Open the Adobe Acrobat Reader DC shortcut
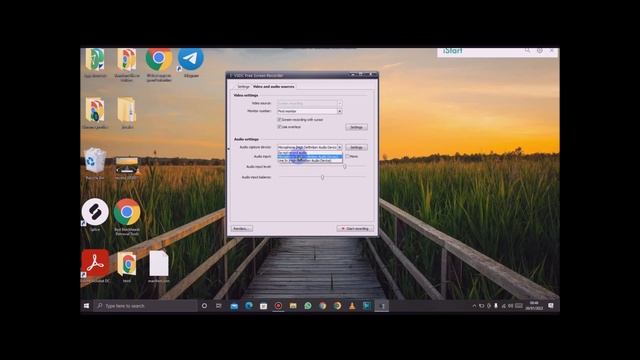The image size is (640, 360). point(95,265)
